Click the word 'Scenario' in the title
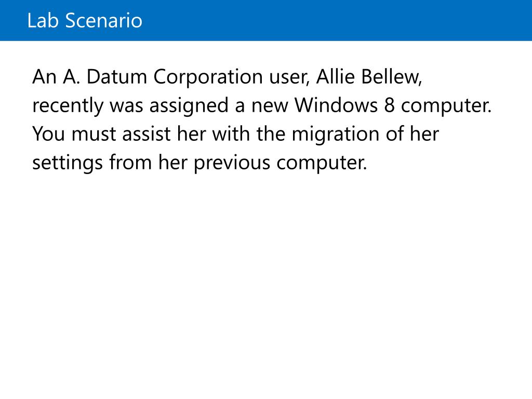 103,20
